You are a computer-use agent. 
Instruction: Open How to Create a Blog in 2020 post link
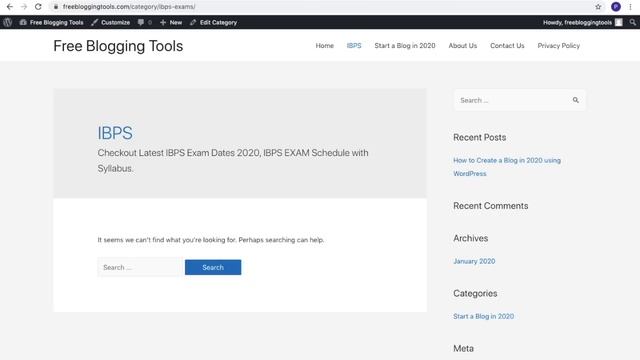coord(507,167)
